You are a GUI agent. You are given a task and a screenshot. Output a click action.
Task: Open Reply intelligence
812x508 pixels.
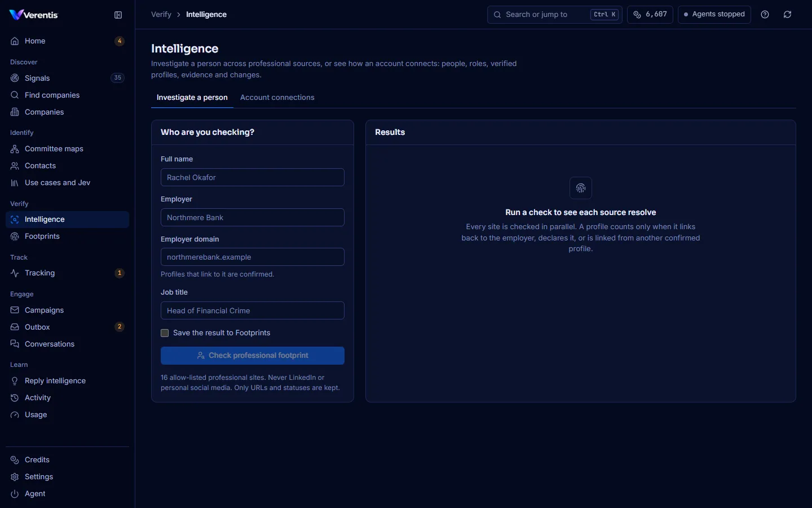pyautogui.click(x=67, y=380)
